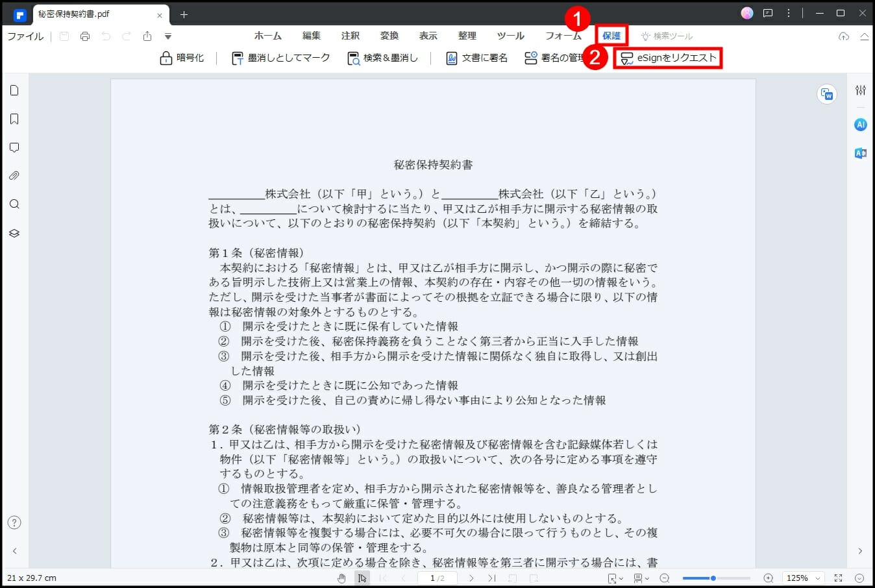The height and width of the screenshot is (588, 875).
Task: Open quick access toolbar customize arrow
Action: click(x=168, y=36)
